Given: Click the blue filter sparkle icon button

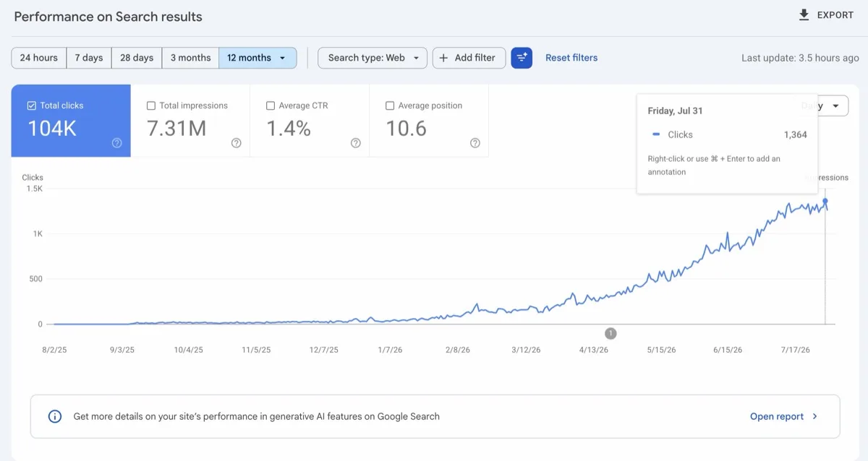Looking at the screenshot, I should pos(522,58).
